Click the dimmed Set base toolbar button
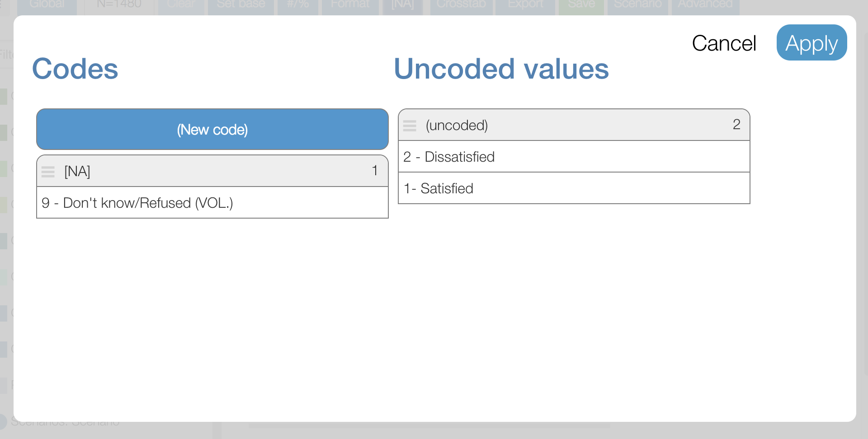Viewport: 868px width, 439px height. click(x=241, y=5)
